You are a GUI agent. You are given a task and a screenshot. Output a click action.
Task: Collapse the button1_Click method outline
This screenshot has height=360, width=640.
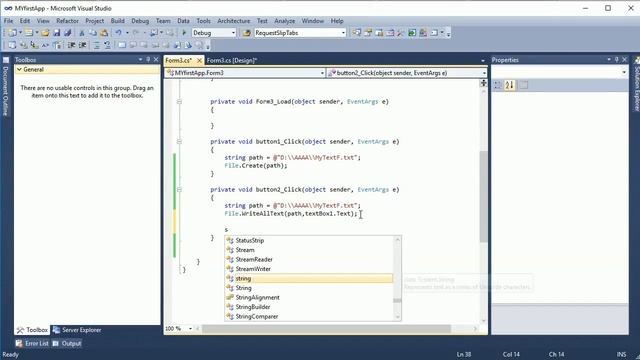pyautogui.click(x=179, y=142)
